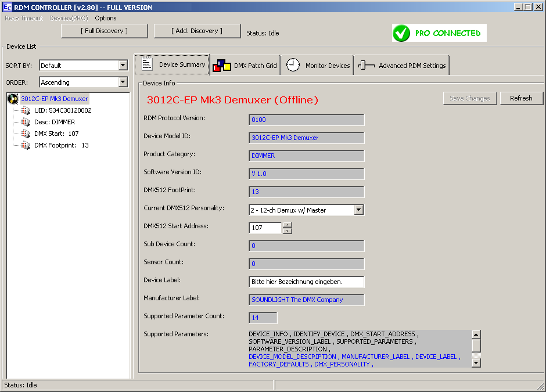Click the Add. Discovery button
This screenshot has width=546, height=392.
(197, 31)
